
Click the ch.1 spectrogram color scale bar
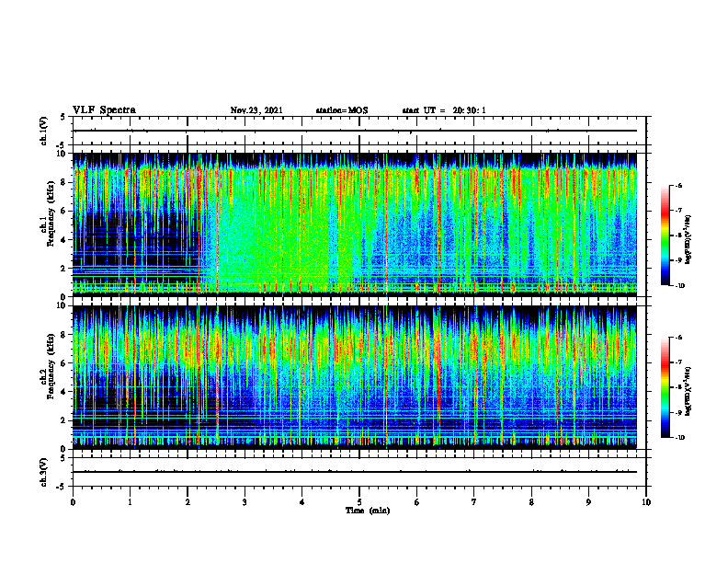[665, 236]
